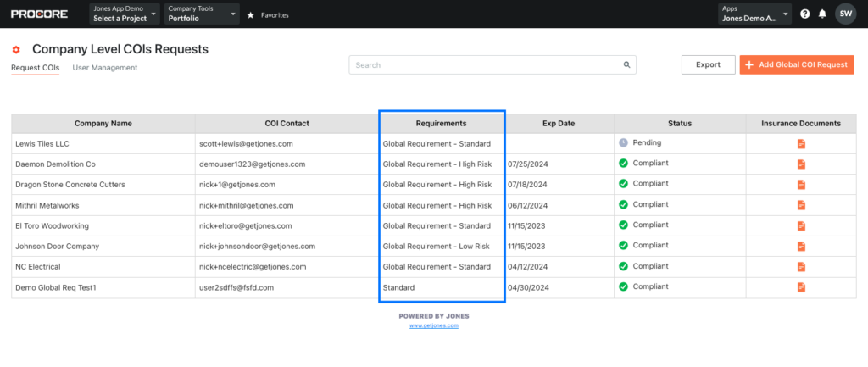The image size is (868, 367).
Task: Select the Lewis Tiles LLC company name
Action: click(42, 144)
